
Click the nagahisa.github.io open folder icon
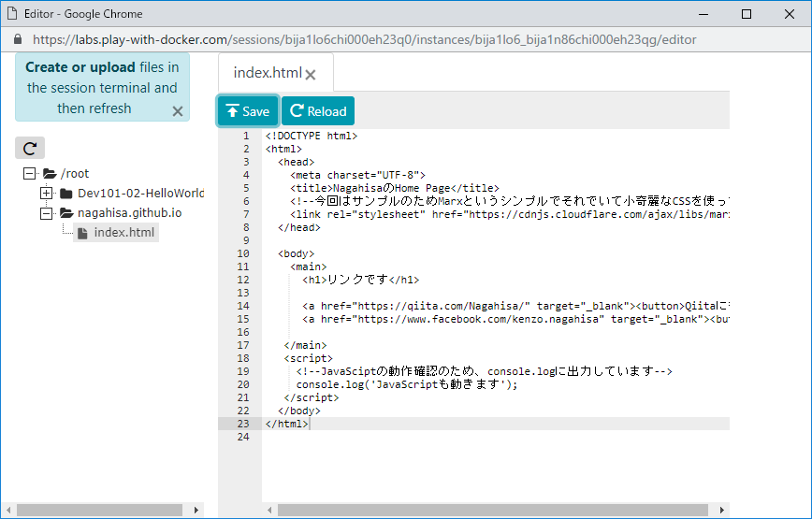click(x=66, y=213)
